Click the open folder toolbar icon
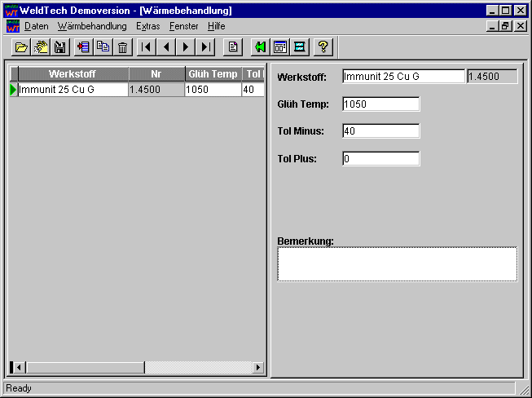 [x=21, y=47]
